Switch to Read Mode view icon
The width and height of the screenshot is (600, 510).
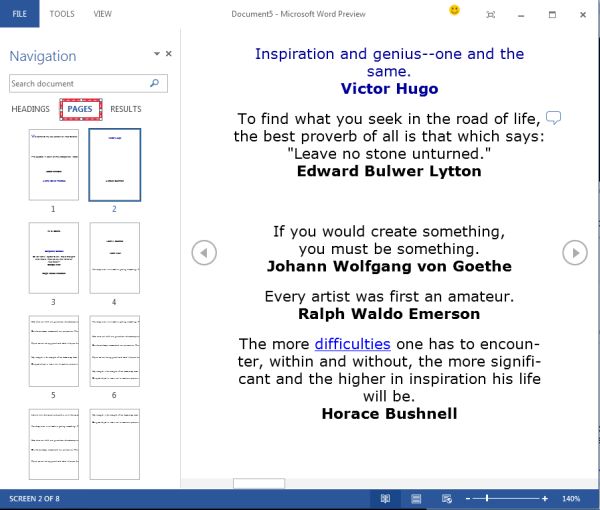(385, 499)
